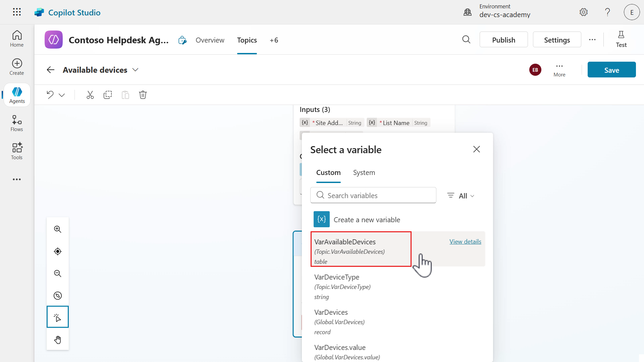The width and height of the screenshot is (644, 362).
Task: Open Tools in left sidebar
Action: tap(17, 151)
